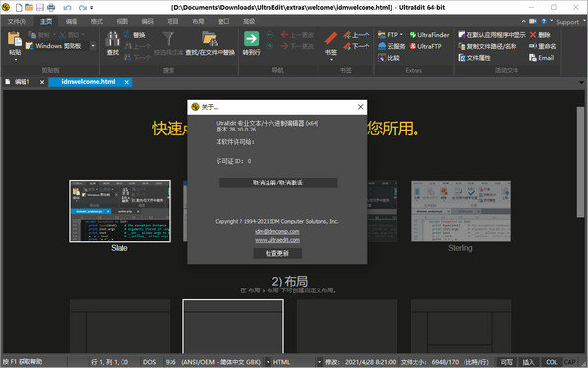588x368 pixels.
Task: Close the 关于 (About) dialog
Action: 360,107
